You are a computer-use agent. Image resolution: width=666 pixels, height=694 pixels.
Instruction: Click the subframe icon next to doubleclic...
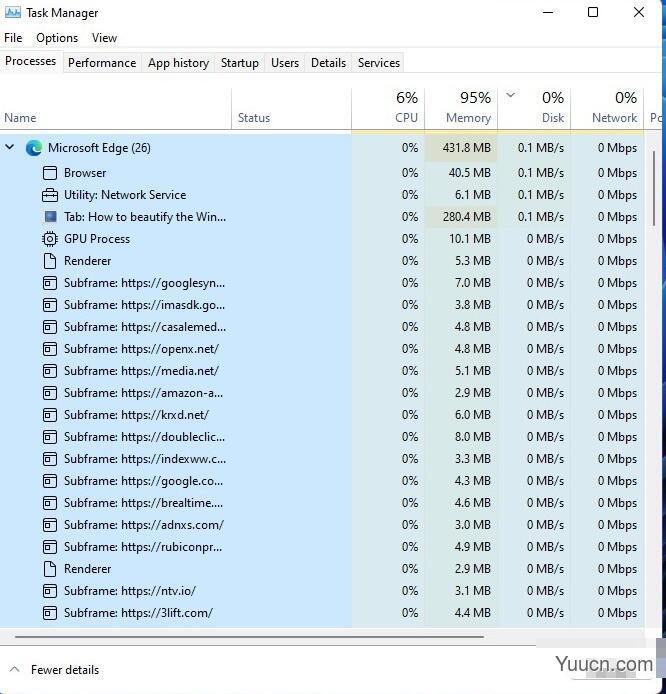50,437
